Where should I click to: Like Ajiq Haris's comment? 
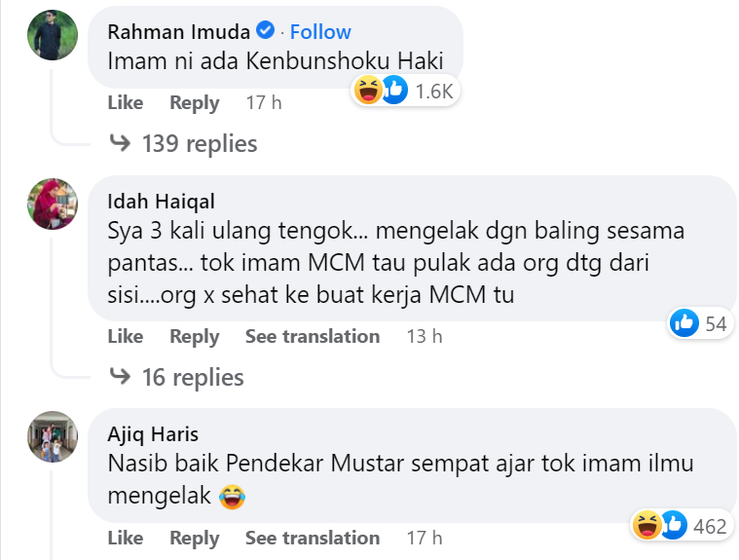tap(125, 538)
